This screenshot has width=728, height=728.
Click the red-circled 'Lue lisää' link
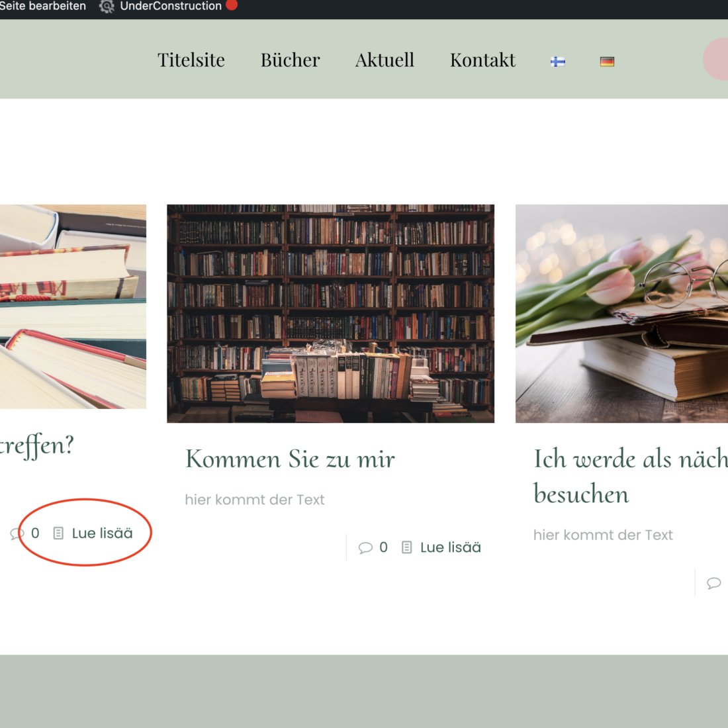(102, 533)
